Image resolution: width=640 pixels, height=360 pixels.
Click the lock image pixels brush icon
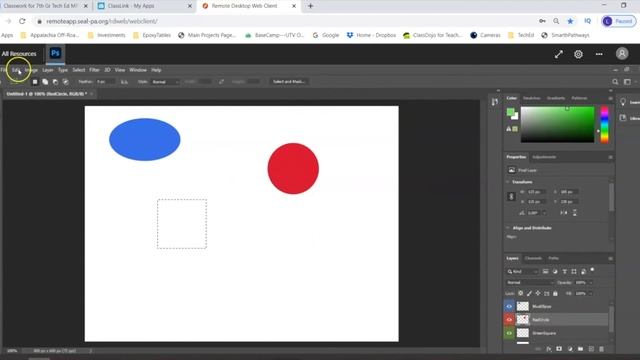(x=529, y=293)
